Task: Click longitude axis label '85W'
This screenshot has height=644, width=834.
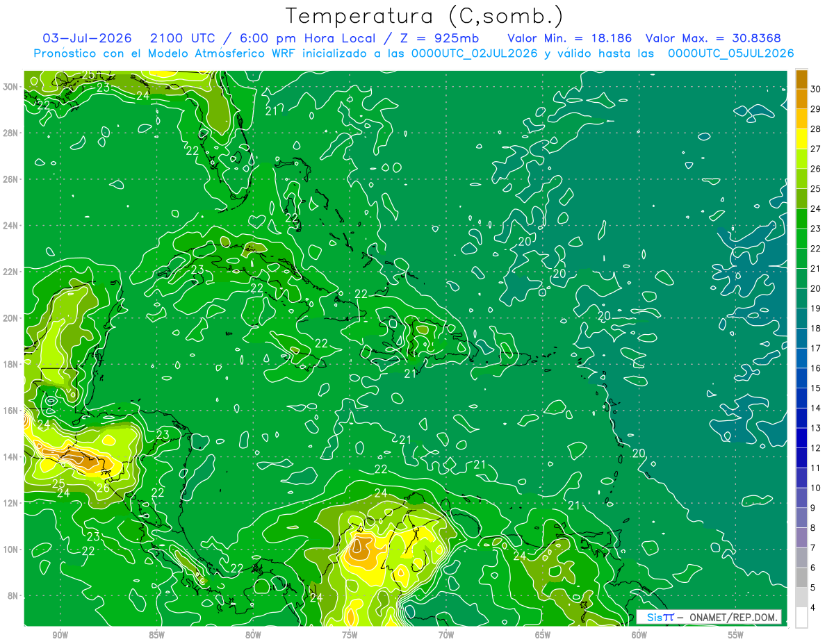Action: (156, 635)
